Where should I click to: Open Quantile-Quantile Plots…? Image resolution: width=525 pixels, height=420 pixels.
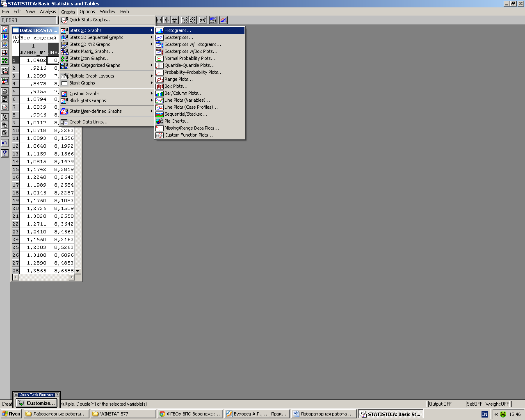coord(200,65)
